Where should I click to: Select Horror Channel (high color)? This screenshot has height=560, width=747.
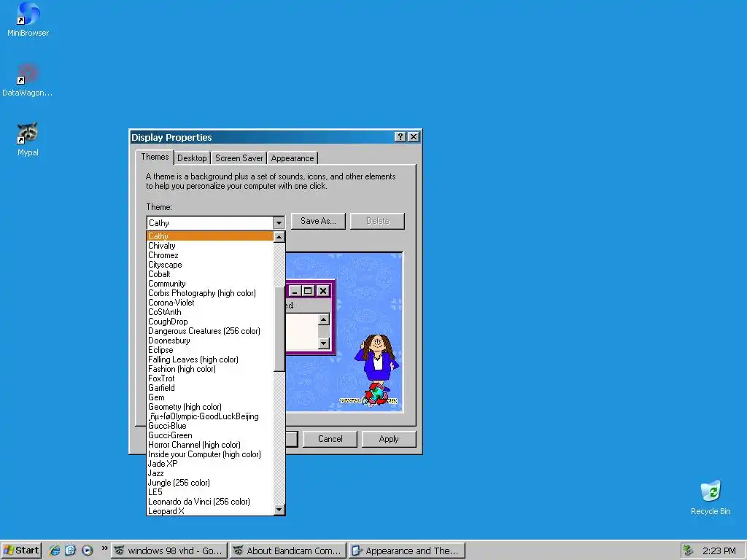210,445
